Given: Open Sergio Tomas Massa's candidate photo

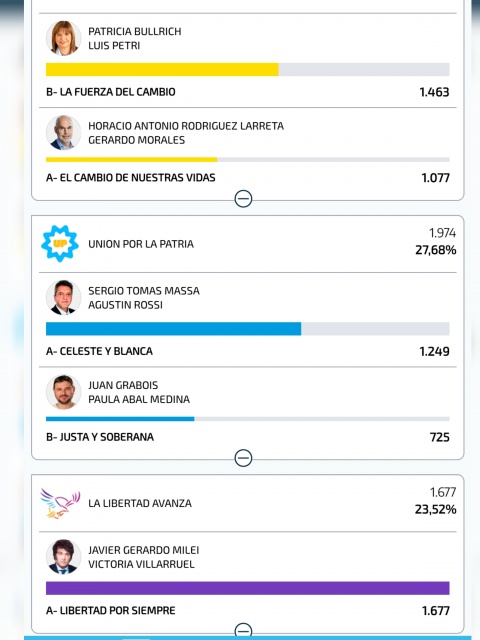Looking at the screenshot, I should coord(63,298).
